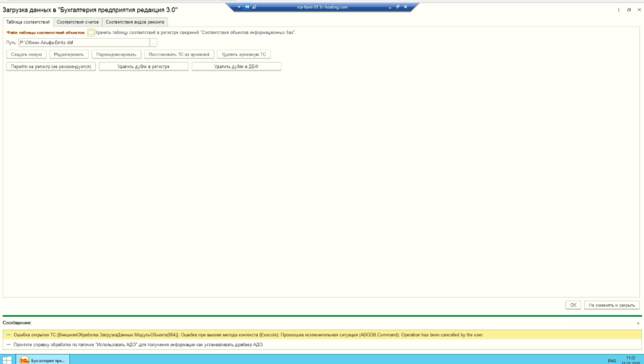Open the three-dot more options menu

pos(619,10)
